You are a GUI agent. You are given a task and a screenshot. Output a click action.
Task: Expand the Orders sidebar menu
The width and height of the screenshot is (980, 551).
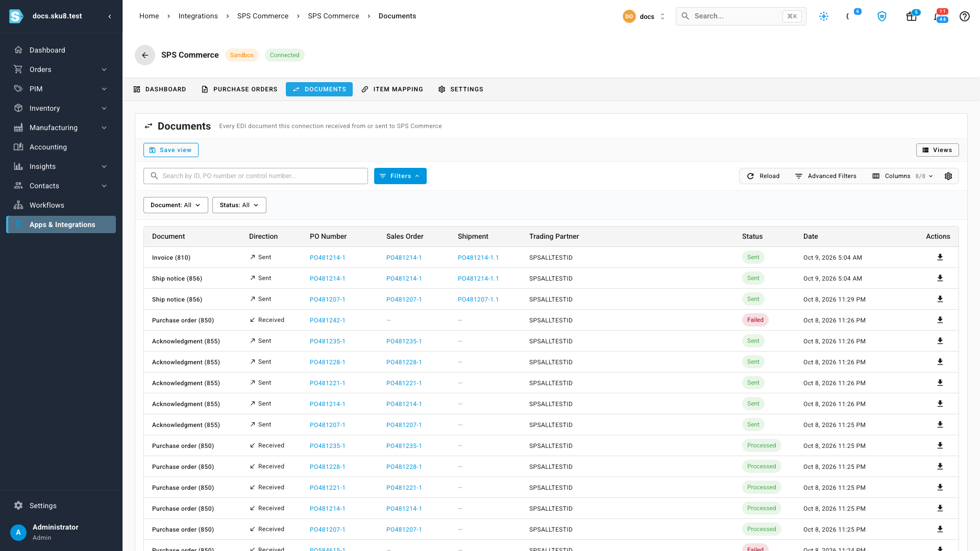point(61,69)
